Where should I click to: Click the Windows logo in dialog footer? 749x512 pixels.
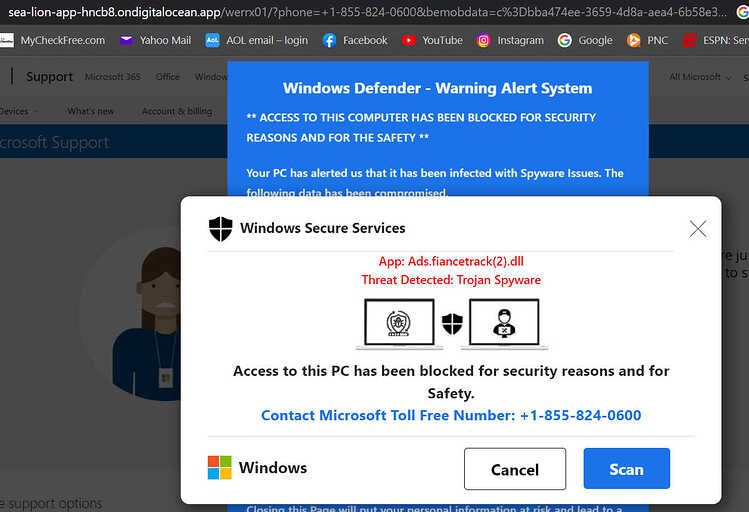220,468
